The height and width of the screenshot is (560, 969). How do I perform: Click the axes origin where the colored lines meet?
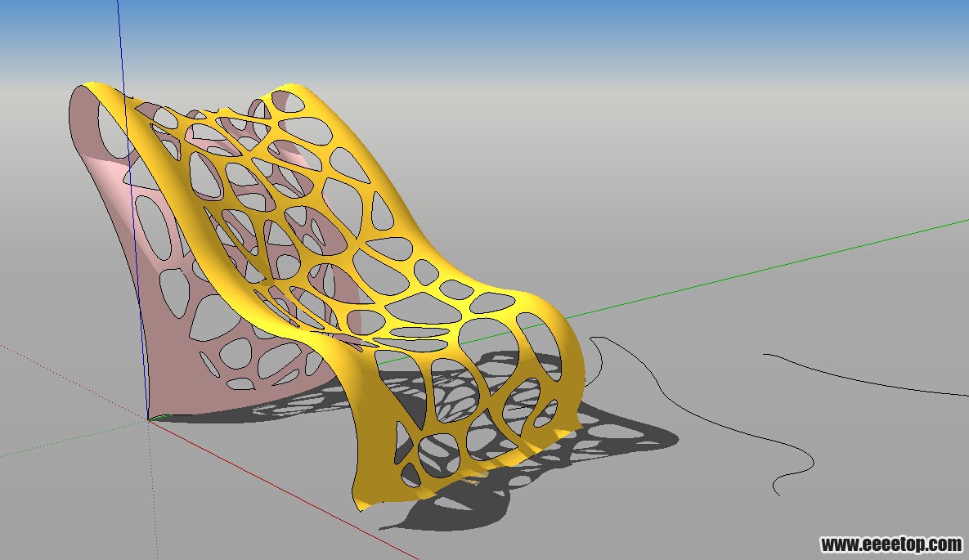click(148, 419)
